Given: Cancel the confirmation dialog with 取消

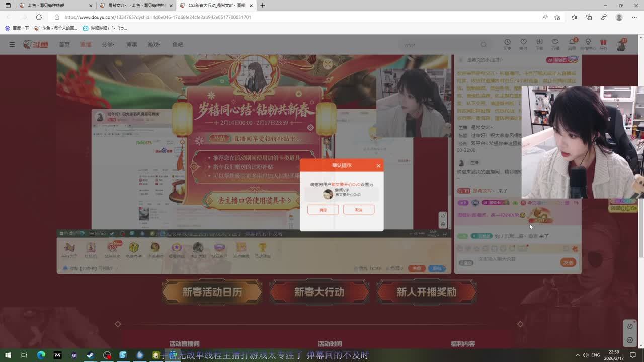Looking at the screenshot, I should click(359, 210).
